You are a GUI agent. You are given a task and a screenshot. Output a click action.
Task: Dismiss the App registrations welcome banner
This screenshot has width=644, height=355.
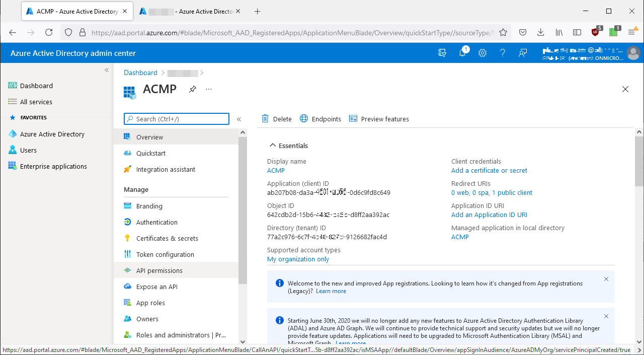click(606, 278)
